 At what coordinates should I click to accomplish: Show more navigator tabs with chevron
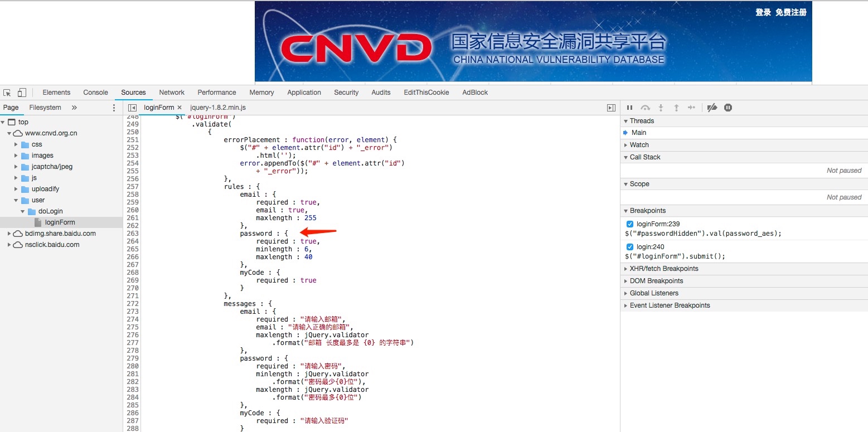[74, 108]
